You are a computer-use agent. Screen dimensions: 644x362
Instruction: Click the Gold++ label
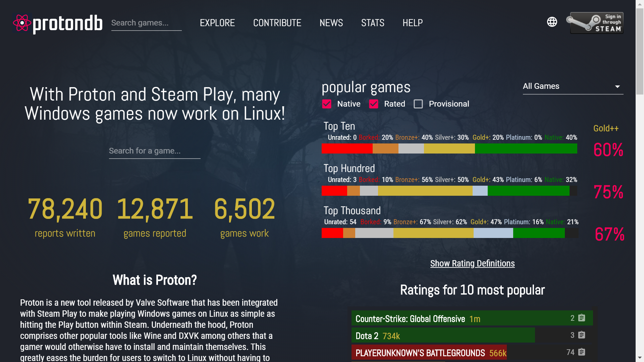(606, 128)
